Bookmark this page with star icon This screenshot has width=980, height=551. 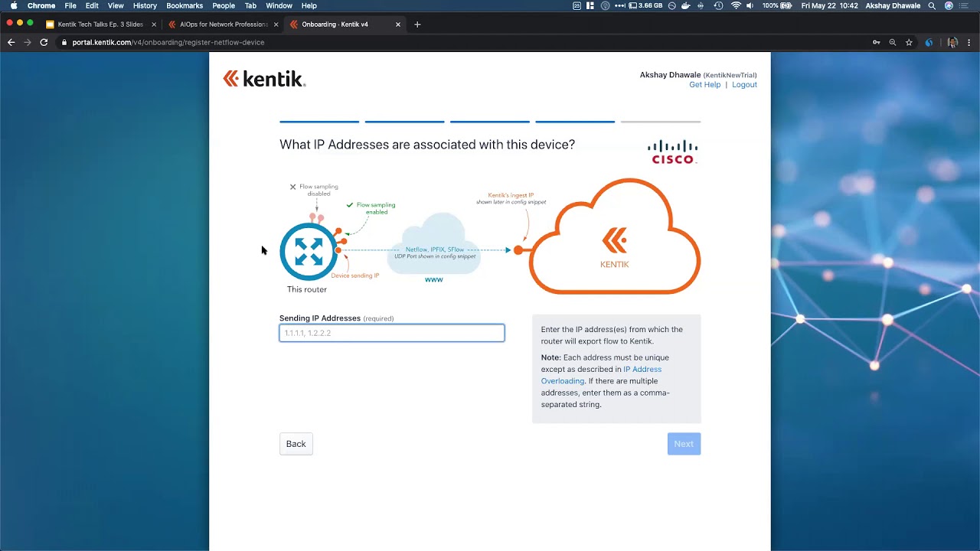[x=909, y=43]
